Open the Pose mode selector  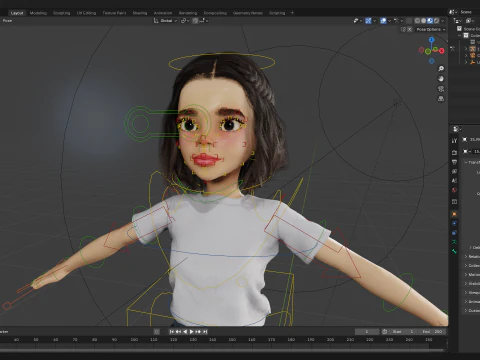click(7, 21)
